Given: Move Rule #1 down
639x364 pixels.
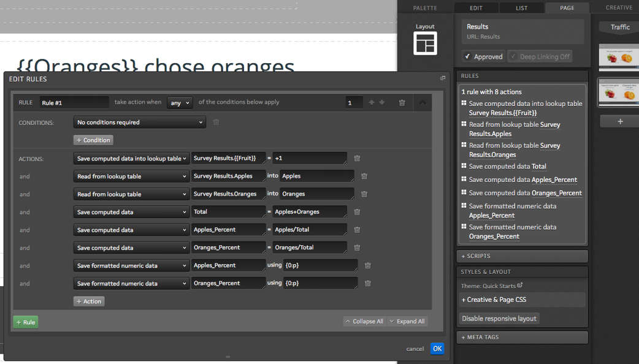Looking at the screenshot, I should pos(382,102).
